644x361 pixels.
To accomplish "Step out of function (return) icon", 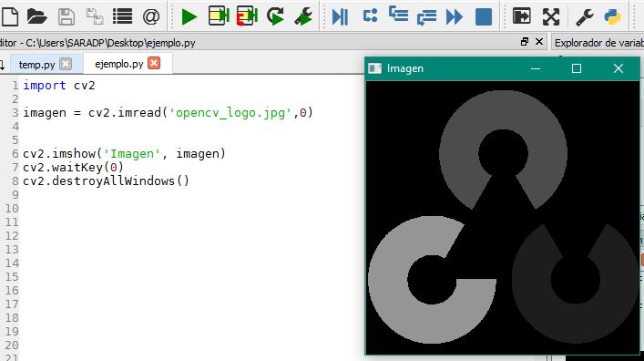I will [x=426, y=17].
